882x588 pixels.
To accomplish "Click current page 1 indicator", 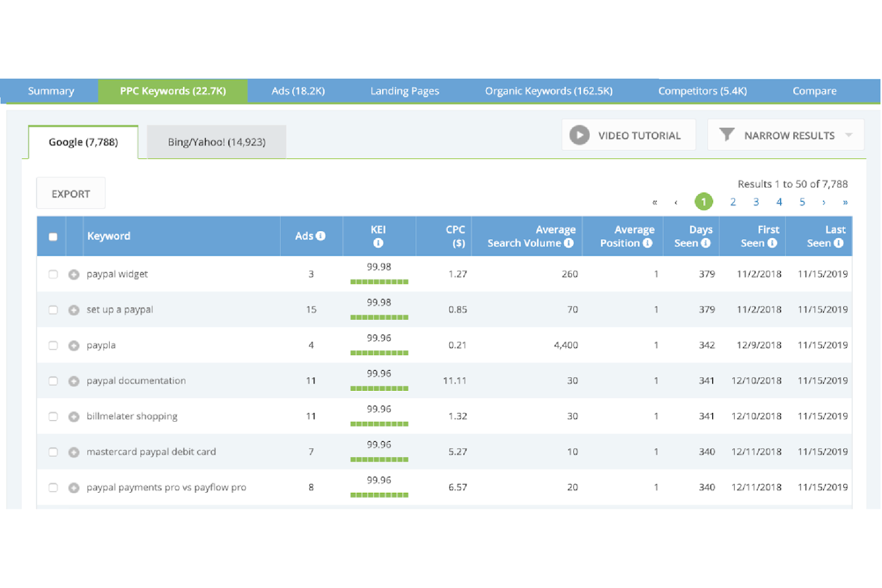I will coord(704,202).
